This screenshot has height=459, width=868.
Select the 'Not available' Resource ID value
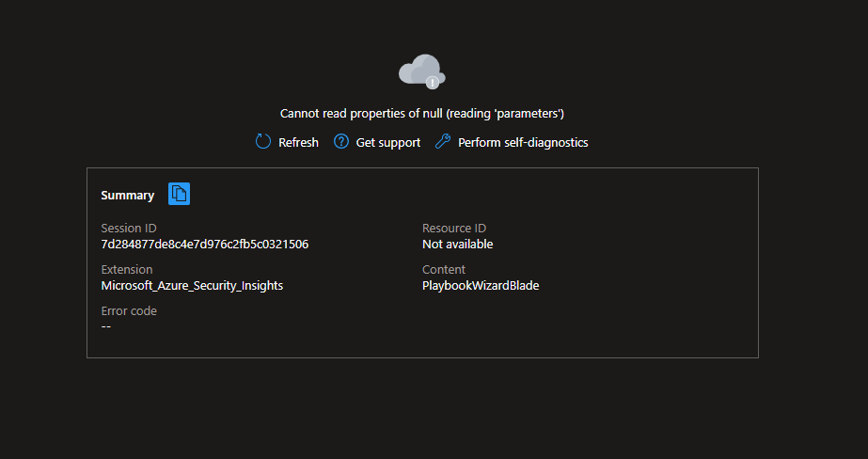click(x=457, y=245)
